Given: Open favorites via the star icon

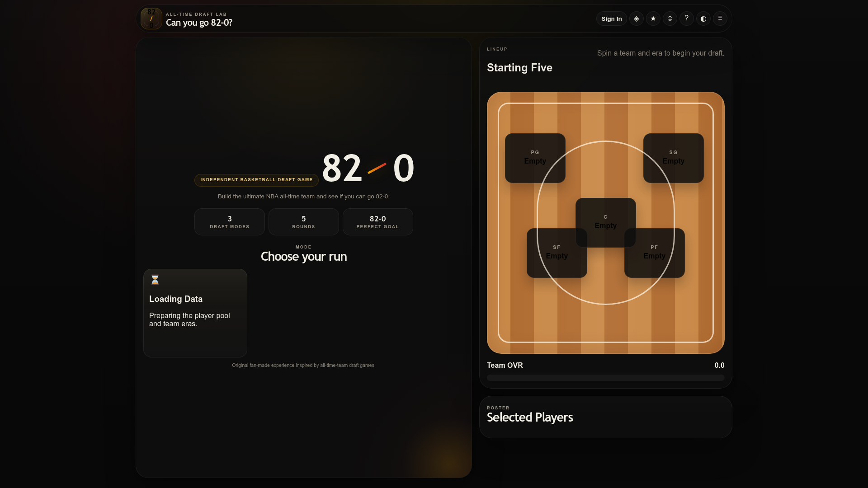Looking at the screenshot, I should click(x=653, y=19).
